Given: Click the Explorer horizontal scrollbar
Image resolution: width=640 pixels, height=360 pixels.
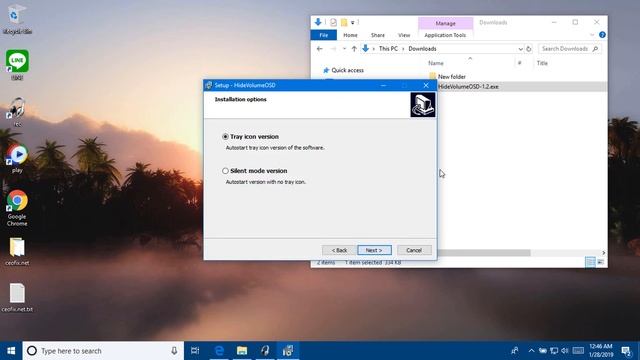Looking at the screenshot, I should pyautogui.click(x=484, y=253).
